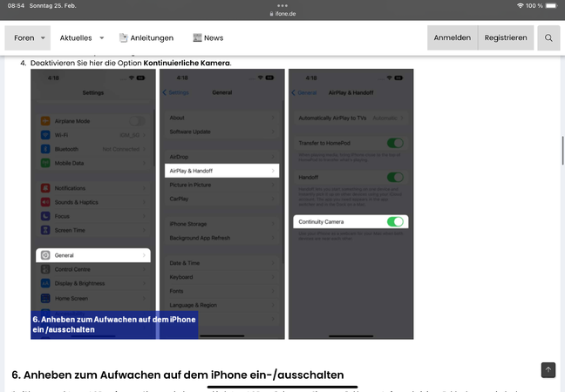Click heading 6. Anheben zum Aufwachen
Image resolution: width=565 pixels, height=392 pixels.
(x=178, y=375)
